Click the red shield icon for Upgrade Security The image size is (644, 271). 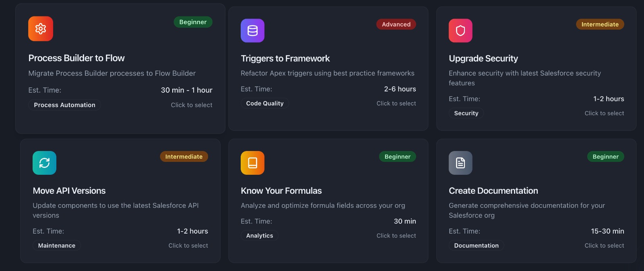pyautogui.click(x=460, y=31)
